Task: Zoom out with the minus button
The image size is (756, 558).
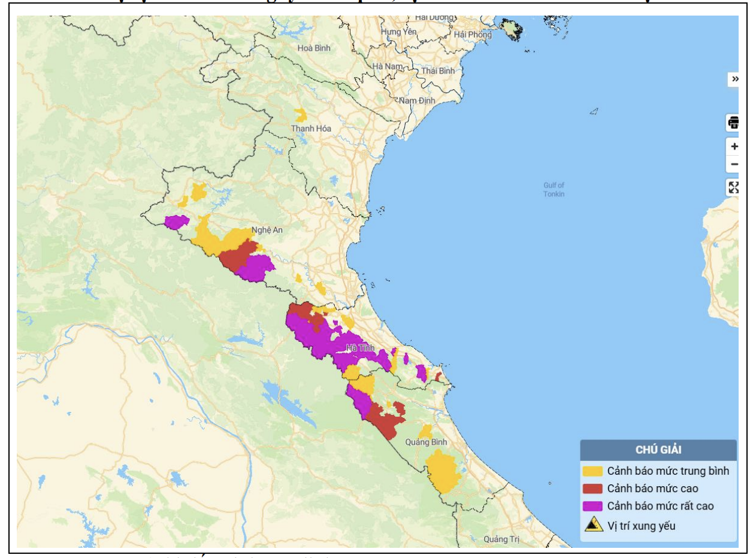Action: (734, 164)
